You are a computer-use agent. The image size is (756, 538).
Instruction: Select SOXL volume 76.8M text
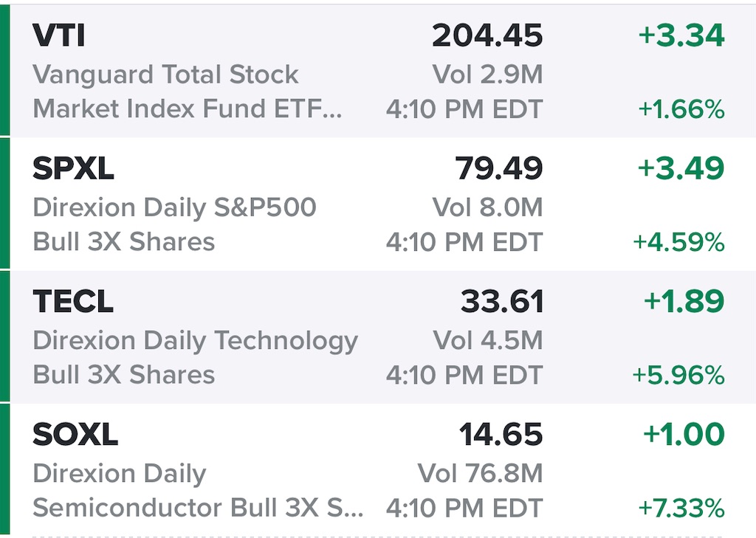click(x=480, y=473)
